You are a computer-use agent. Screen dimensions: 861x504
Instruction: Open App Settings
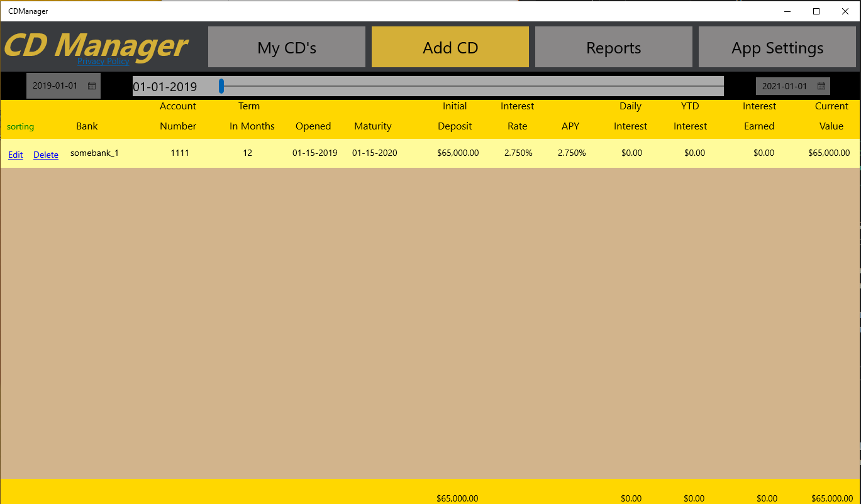click(x=777, y=47)
